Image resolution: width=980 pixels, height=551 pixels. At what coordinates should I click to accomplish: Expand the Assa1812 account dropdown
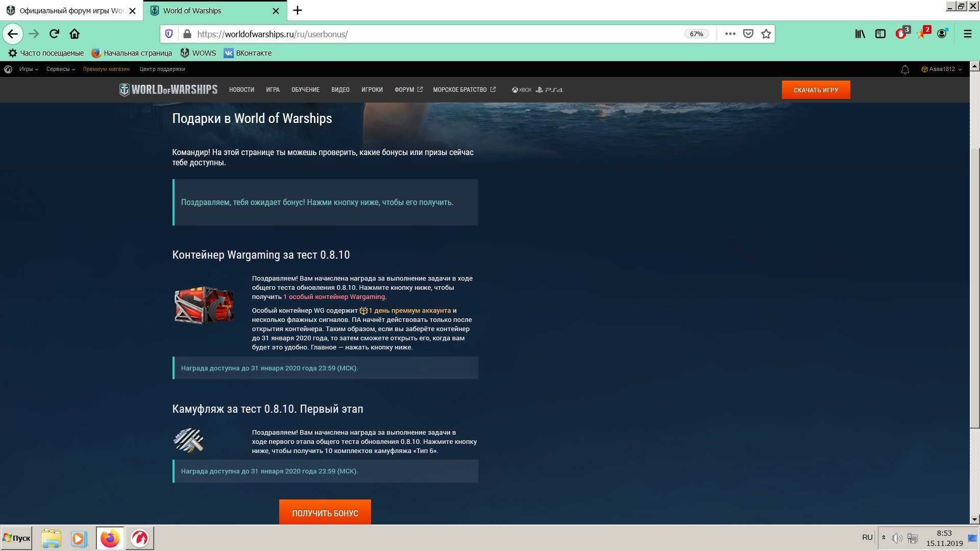942,69
